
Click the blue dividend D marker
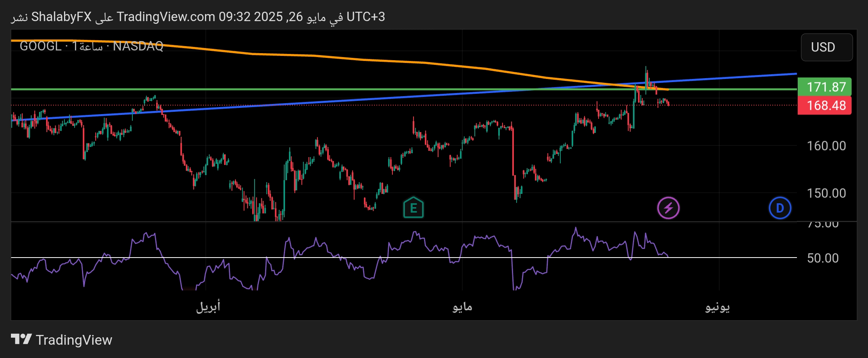coord(780,208)
